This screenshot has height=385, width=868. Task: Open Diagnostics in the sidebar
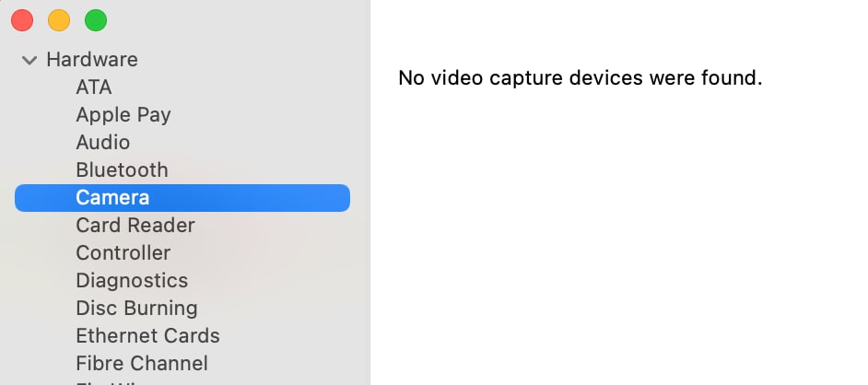coord(133,281)
